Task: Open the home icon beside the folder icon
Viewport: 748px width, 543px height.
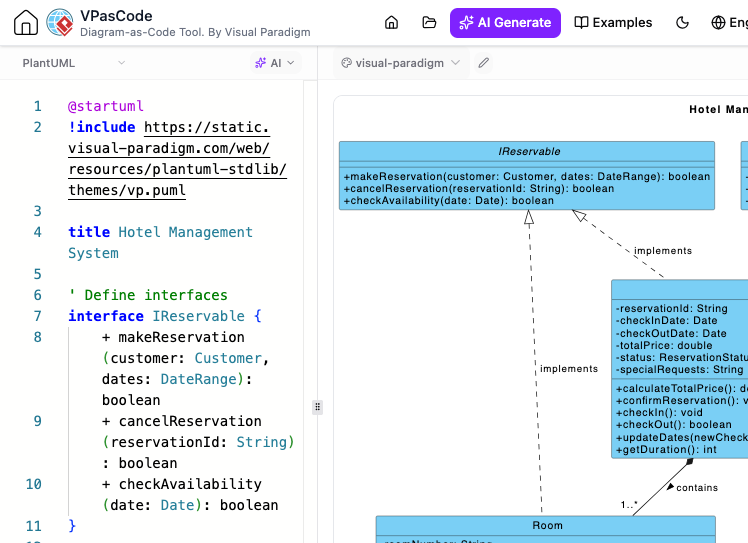Action: click(391, 22)
